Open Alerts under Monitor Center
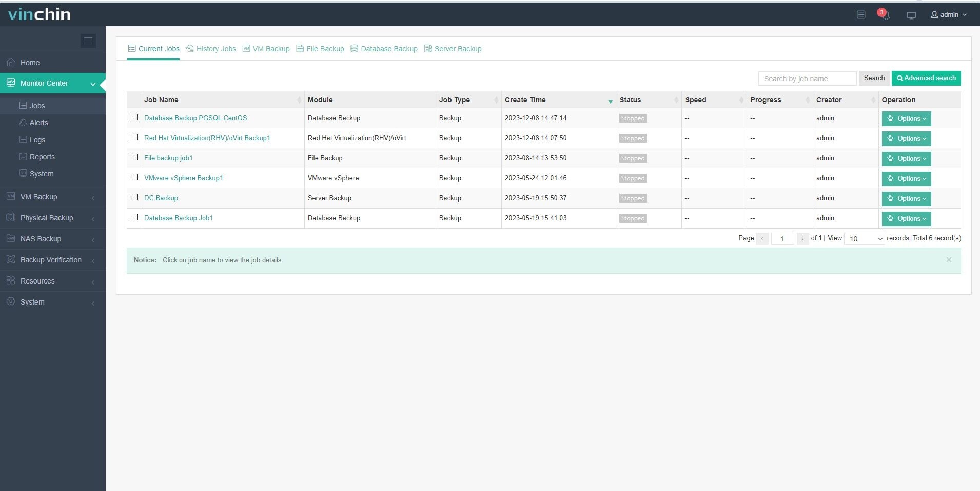This screenshot has height=491, width=980. click(53, 123)
